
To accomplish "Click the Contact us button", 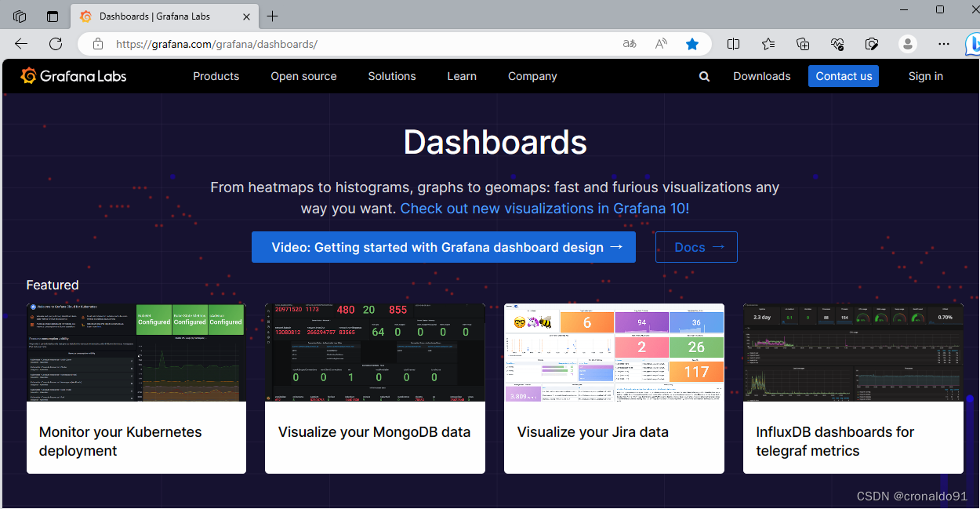I will [844, 76].
